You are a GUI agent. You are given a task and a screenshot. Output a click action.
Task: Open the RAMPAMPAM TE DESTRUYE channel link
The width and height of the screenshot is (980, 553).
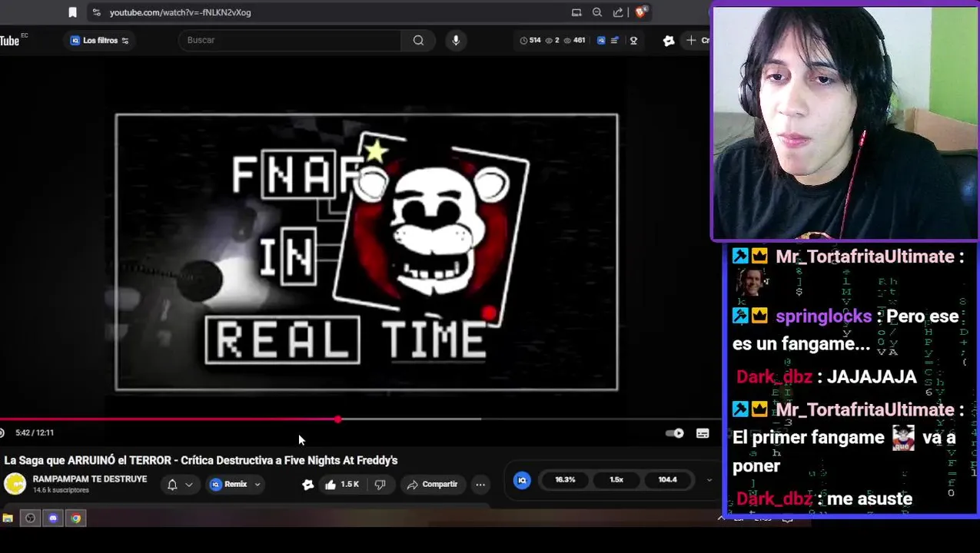point(90,478)
